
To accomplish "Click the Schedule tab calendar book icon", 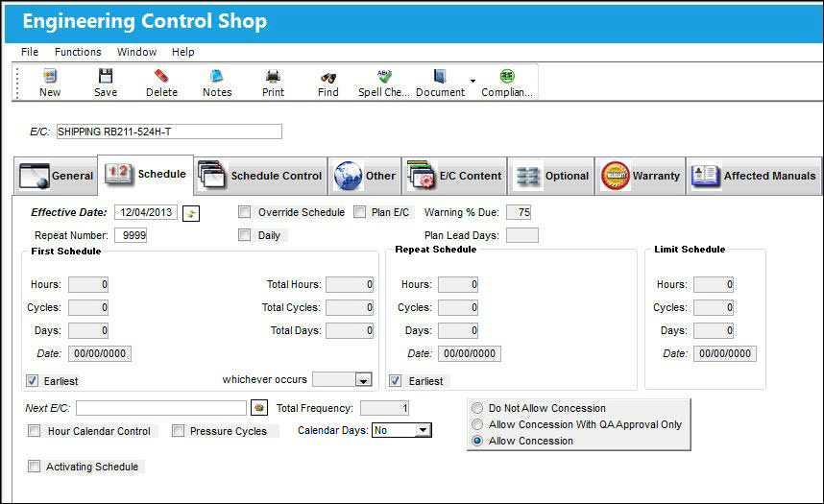I will coord(119,174).
